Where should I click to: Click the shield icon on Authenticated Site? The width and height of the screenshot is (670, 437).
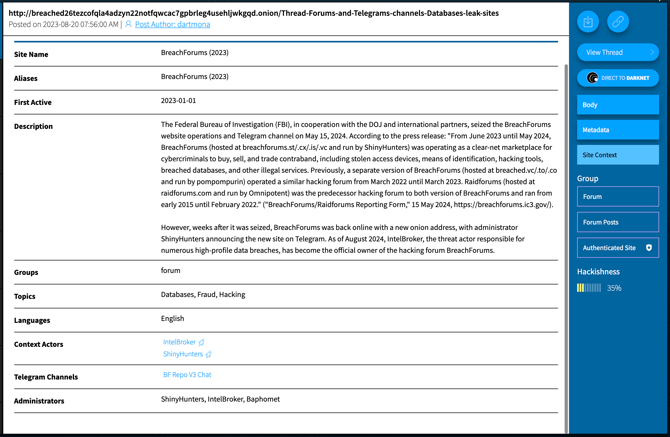point(649,248)
